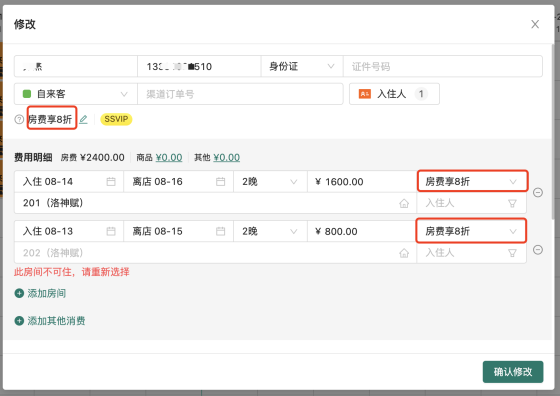This screenshot has width=560, height=396.
Task: Expand 2晚 nights dropdown for room 201
Action: [270, 182]
